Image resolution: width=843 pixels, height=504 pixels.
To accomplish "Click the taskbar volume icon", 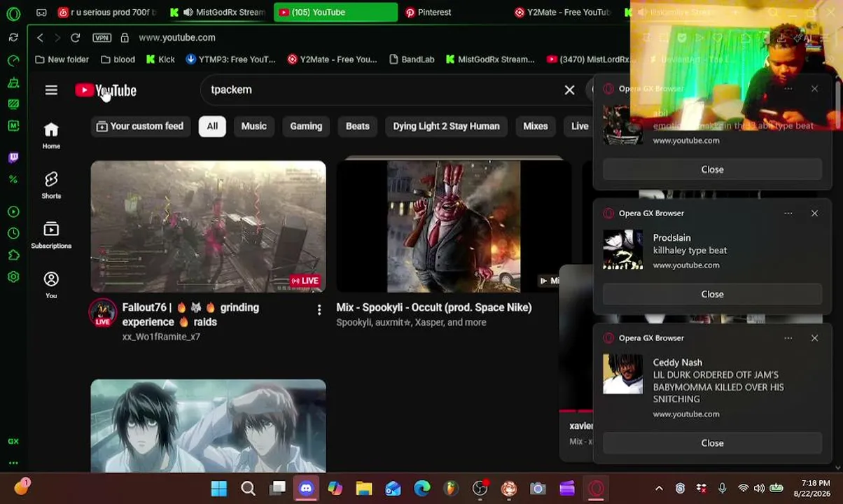I will pos(759,489).
